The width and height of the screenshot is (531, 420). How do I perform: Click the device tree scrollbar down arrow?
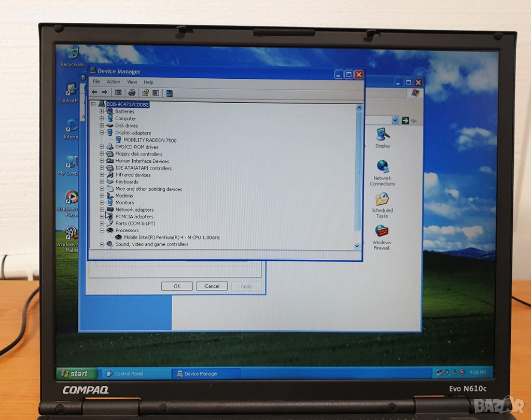357,246
